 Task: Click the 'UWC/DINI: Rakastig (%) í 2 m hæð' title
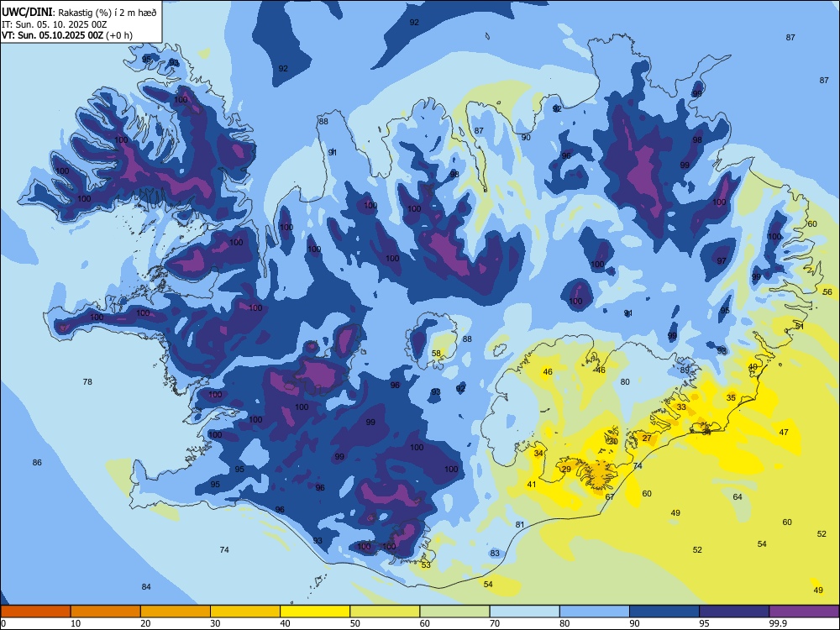79,13
